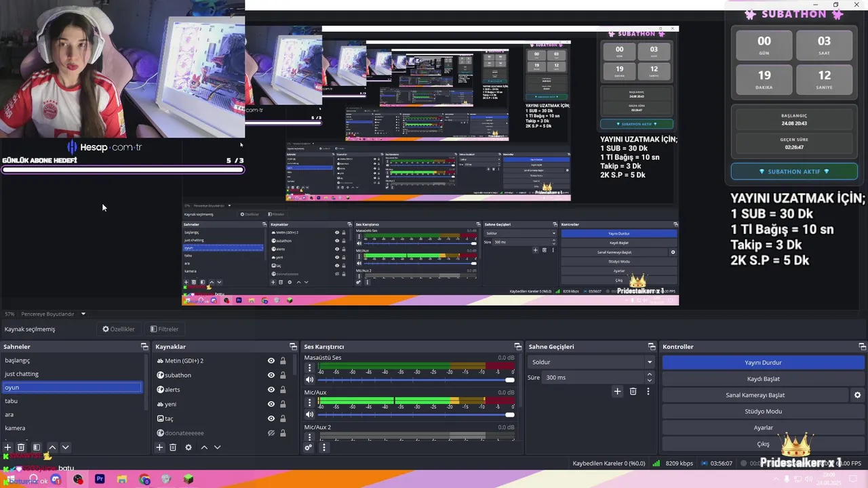Toggle lock on alerts source
The image size is (868, 488).
(283, 390)
